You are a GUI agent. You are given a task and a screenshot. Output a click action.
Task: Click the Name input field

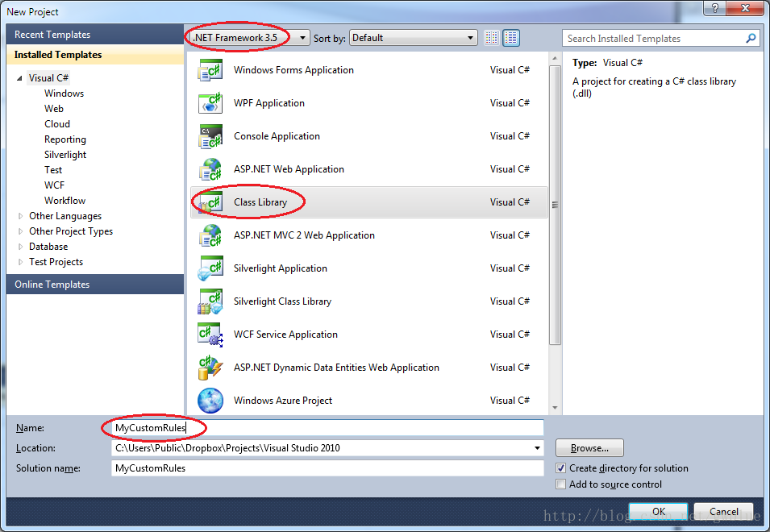[x=327, y=428]
